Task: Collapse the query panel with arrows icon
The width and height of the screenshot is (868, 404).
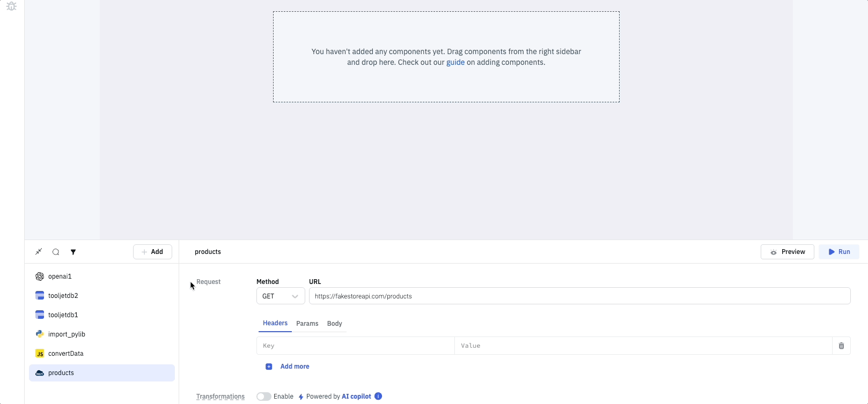Action: pyautogui.click(x=39, y=252)
